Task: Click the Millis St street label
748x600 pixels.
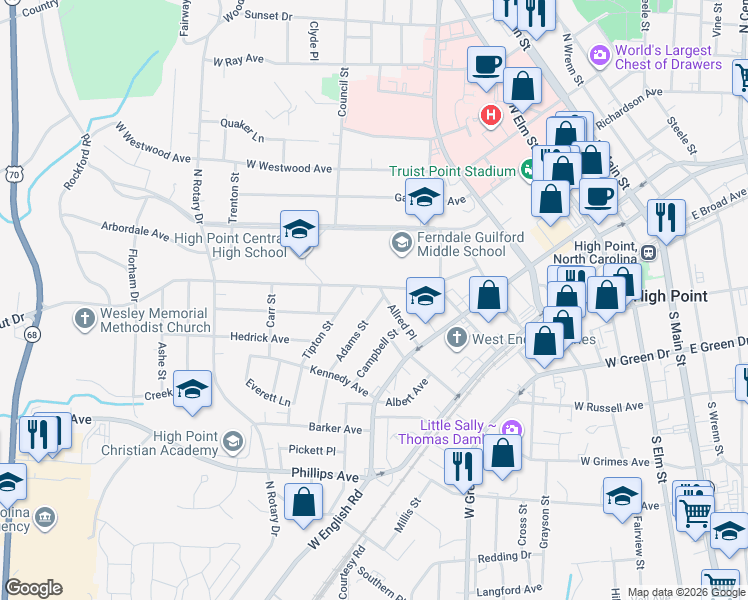Action: [407, 515]
